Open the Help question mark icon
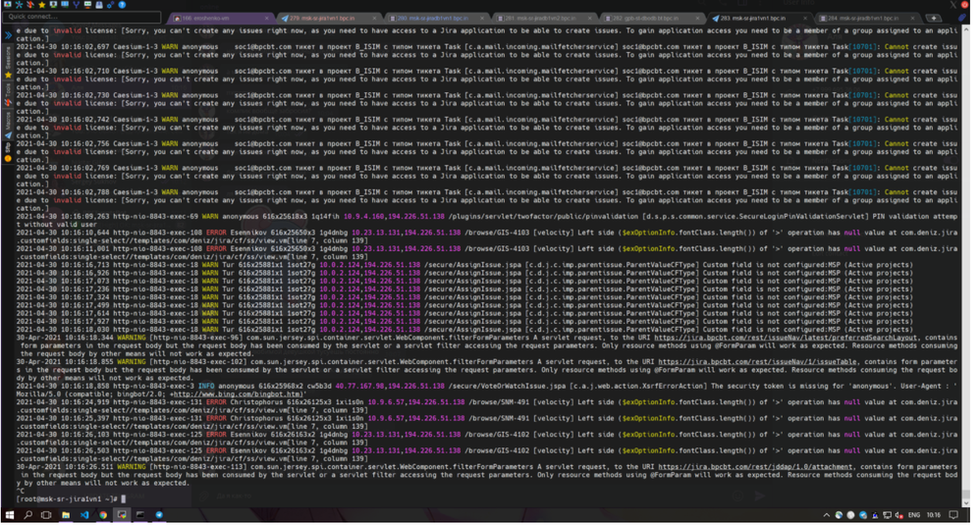 (122, 4)
